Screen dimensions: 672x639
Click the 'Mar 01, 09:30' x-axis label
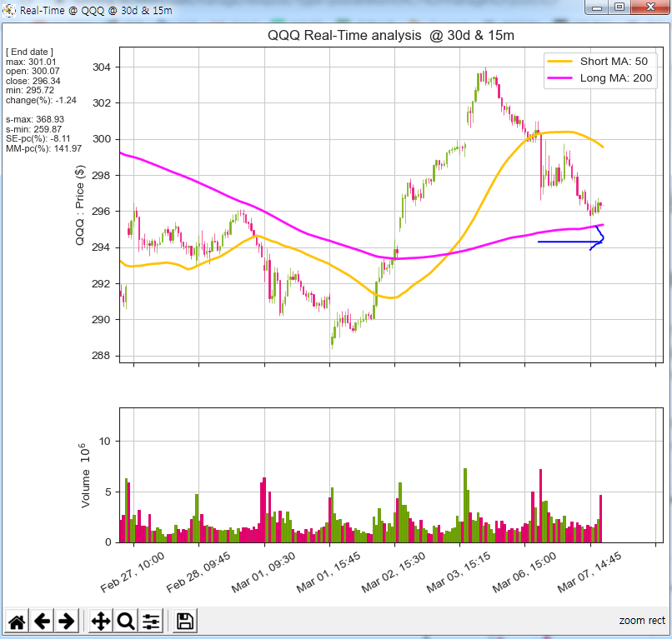click(x=263, y=572)
